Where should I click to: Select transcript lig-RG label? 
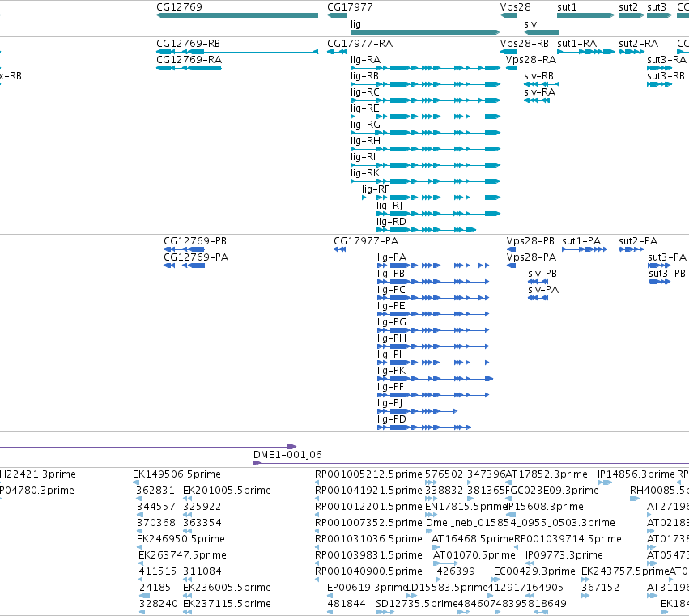point(366,125)
